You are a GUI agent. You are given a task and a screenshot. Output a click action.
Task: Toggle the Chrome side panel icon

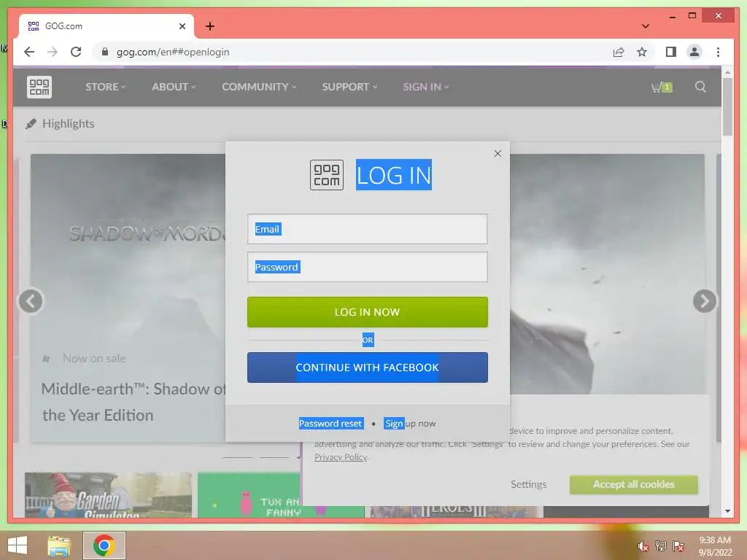click(671, 52)
